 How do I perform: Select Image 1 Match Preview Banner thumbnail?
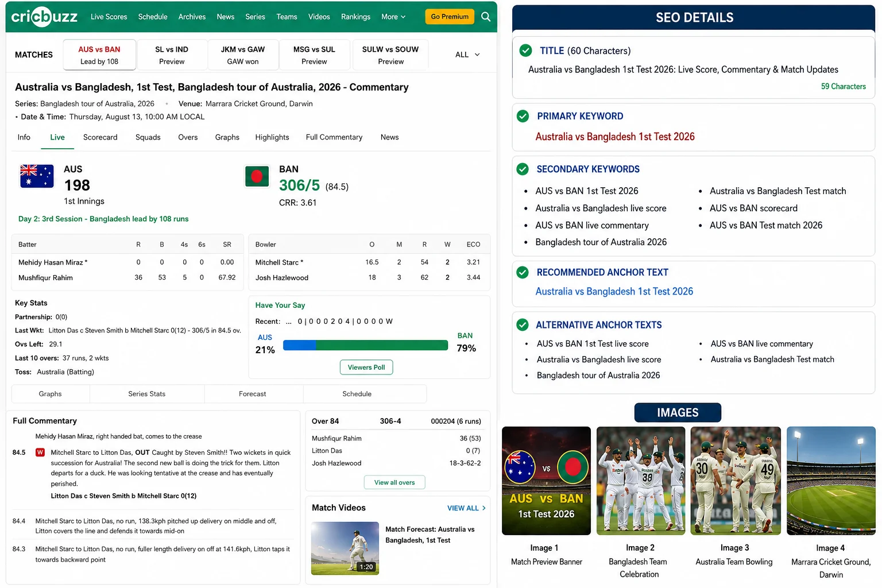click(x=546, y=481)
